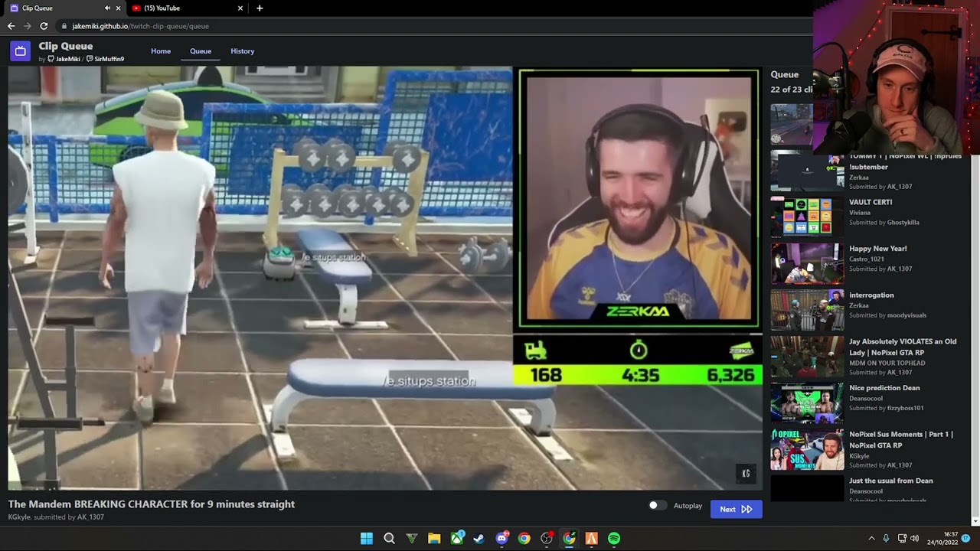Open Steam from the taskbar
This screenshot has width=980, height=551.
tap(479, 538)
